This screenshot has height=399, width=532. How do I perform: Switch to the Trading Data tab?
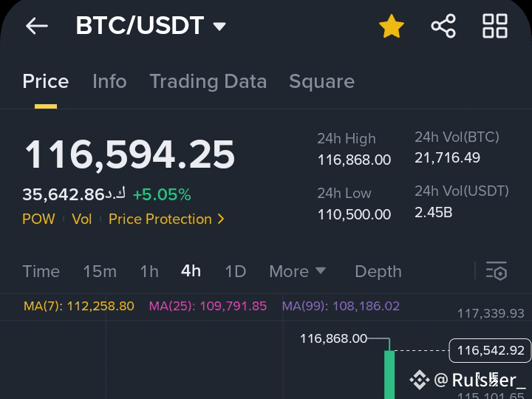tap(208, 82)
